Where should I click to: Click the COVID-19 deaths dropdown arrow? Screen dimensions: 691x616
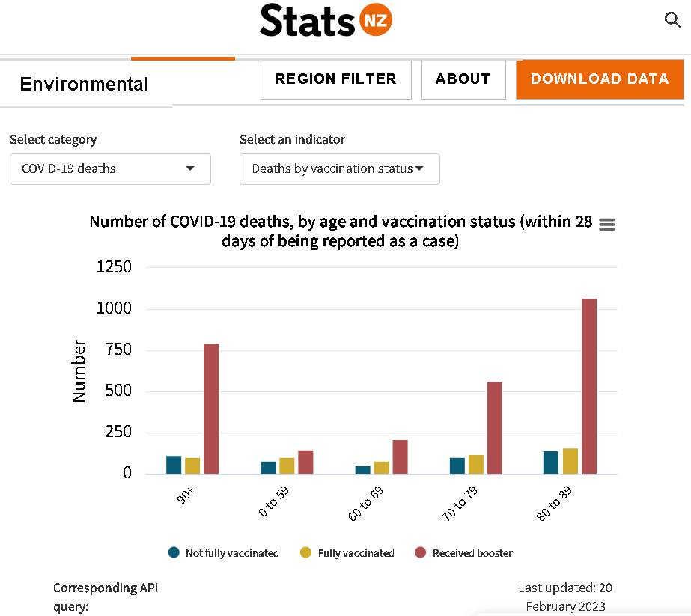tap(190, 168)
